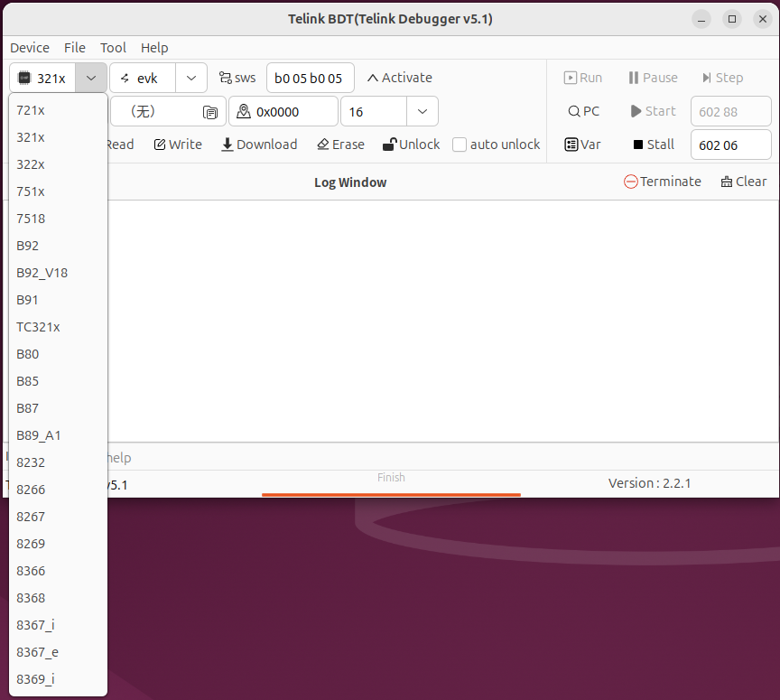Click the Run button
The image size is (780, 700).
tap(582, 78)
